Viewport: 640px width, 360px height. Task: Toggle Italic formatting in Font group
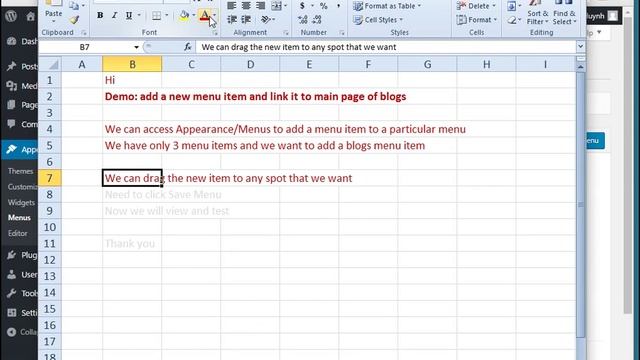click(114, 16)
